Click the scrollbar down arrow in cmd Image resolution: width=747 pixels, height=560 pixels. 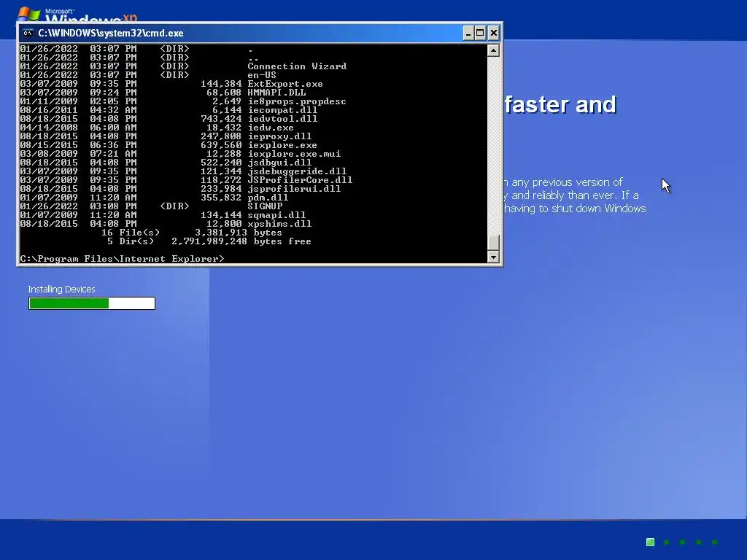[493, 257]
